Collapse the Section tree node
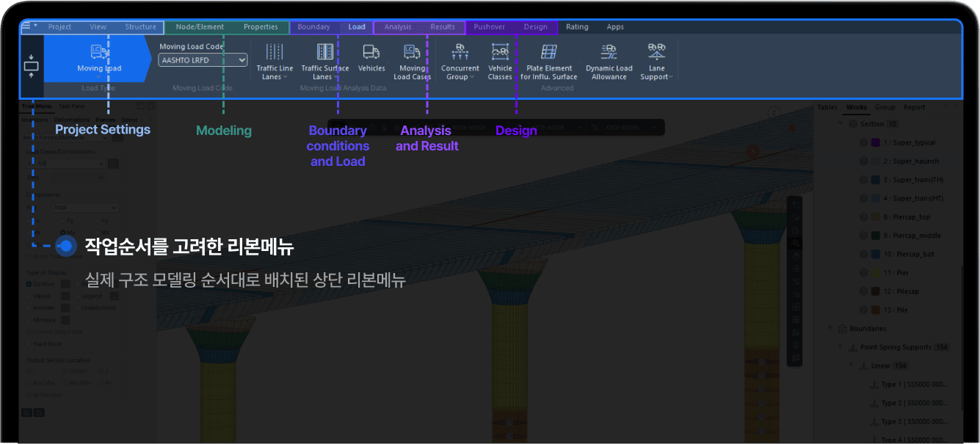Image resolution: width=980 pixels, height=444 pixels. click(842, 124)
